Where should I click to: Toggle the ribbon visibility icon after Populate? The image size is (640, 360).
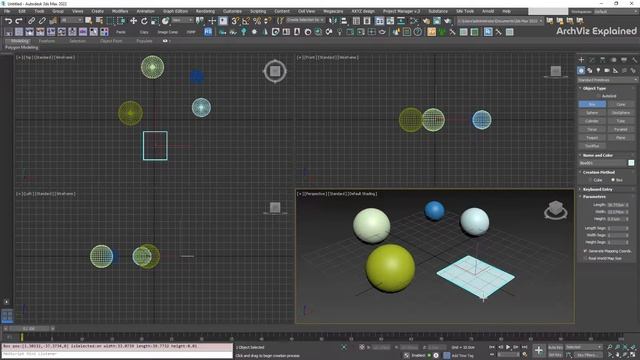click(165, 41)
